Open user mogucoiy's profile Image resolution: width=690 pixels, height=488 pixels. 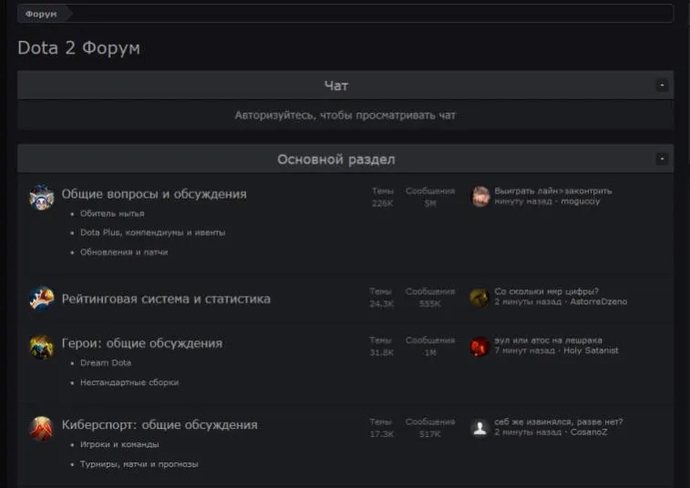pos(580,202)
